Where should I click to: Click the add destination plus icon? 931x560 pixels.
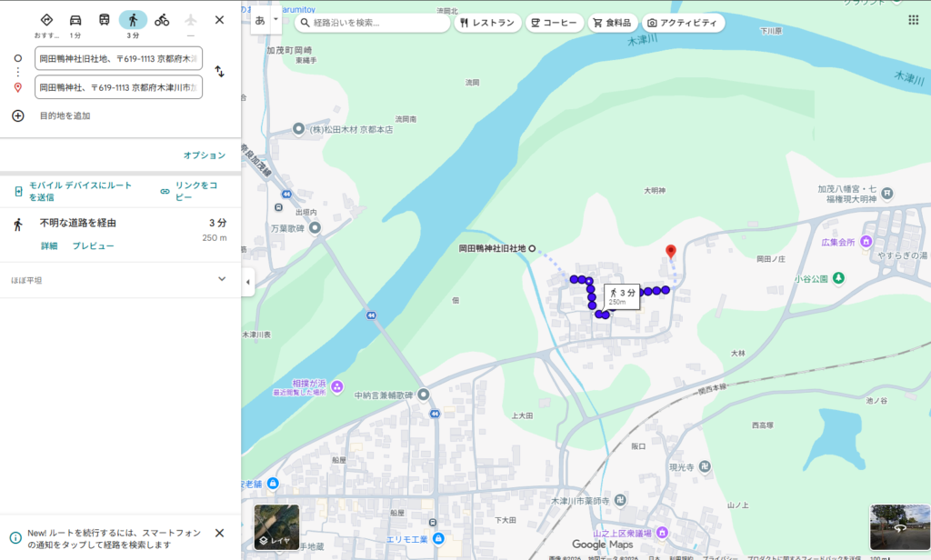(17, 115)
